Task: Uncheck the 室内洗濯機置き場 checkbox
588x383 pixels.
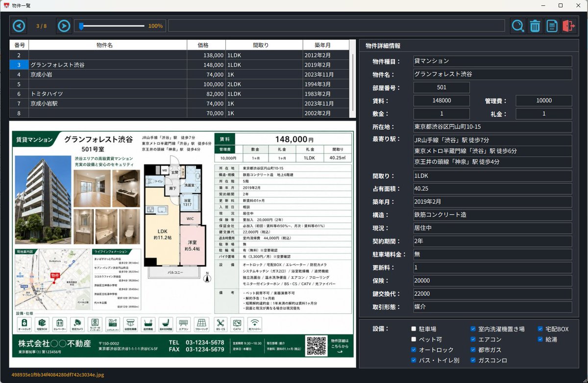Action: (x=473, y=329)
